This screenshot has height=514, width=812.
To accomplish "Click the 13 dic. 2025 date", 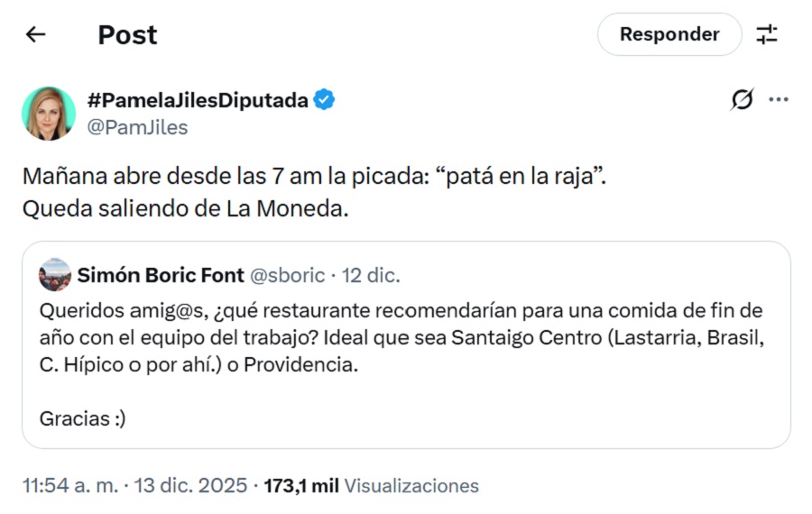I will [x=190, y=485].
